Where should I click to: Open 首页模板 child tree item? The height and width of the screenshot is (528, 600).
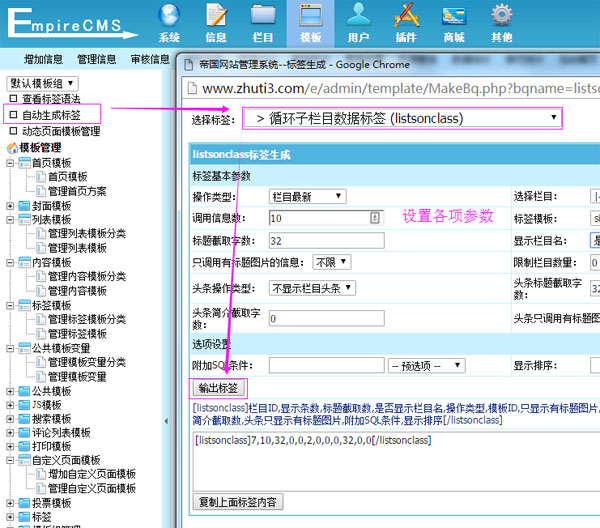67,176
